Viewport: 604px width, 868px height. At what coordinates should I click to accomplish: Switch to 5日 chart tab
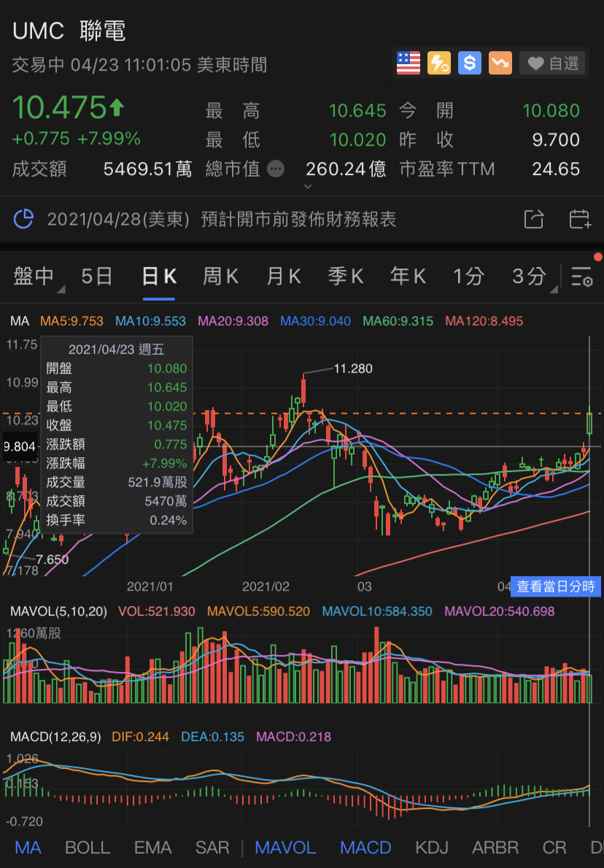click(x=96, y=276)
